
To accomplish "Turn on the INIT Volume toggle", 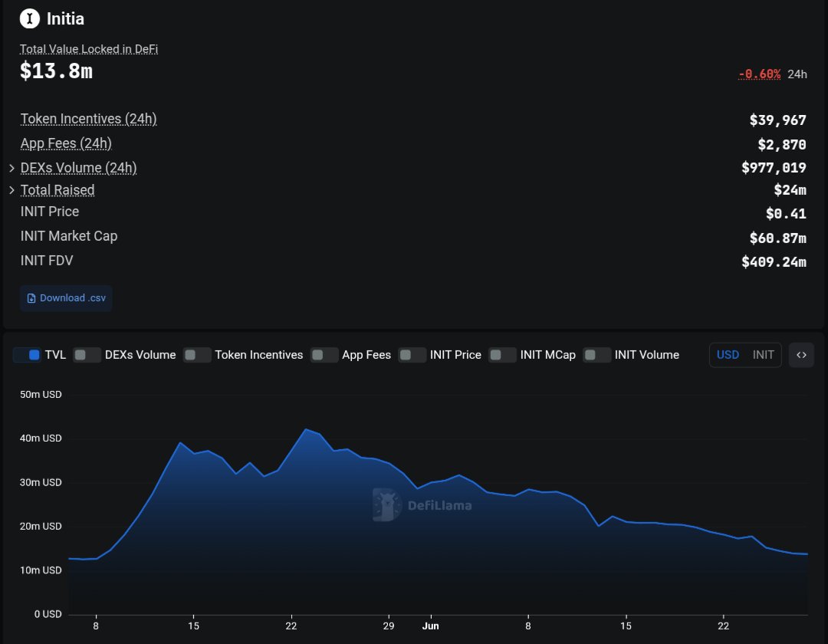I will pyautogui.click(x=596, y=355).
